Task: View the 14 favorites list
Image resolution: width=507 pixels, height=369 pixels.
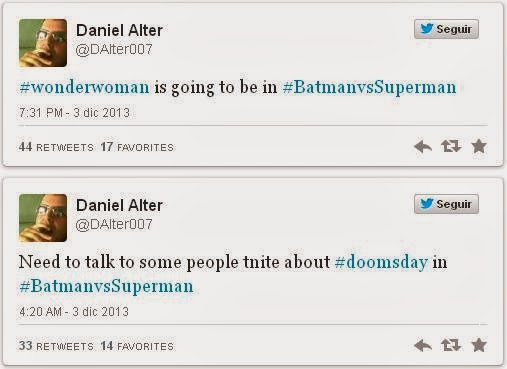Action: point(137,346)
